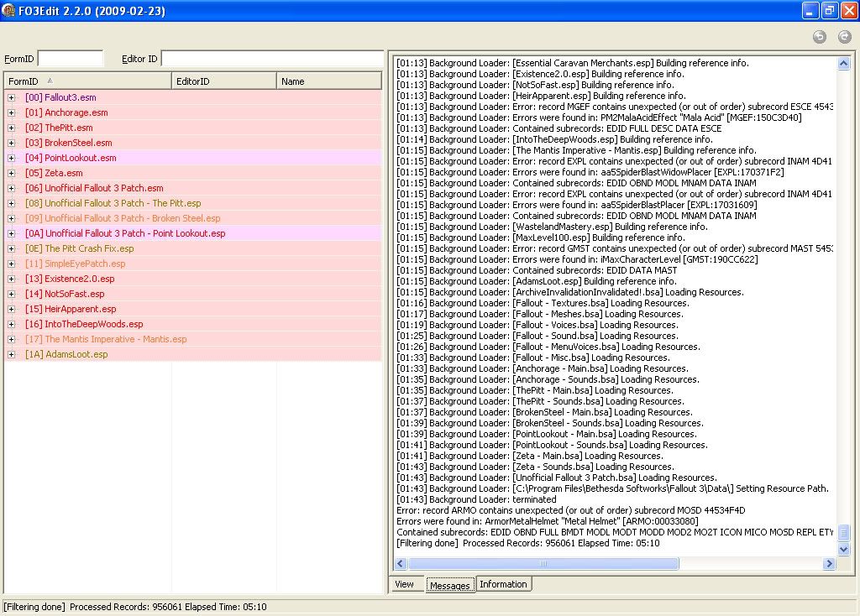The height and width of the screenshot is (616, 860).
Task: Click the horizontal scroll left arrow
Action: [401, 563]
